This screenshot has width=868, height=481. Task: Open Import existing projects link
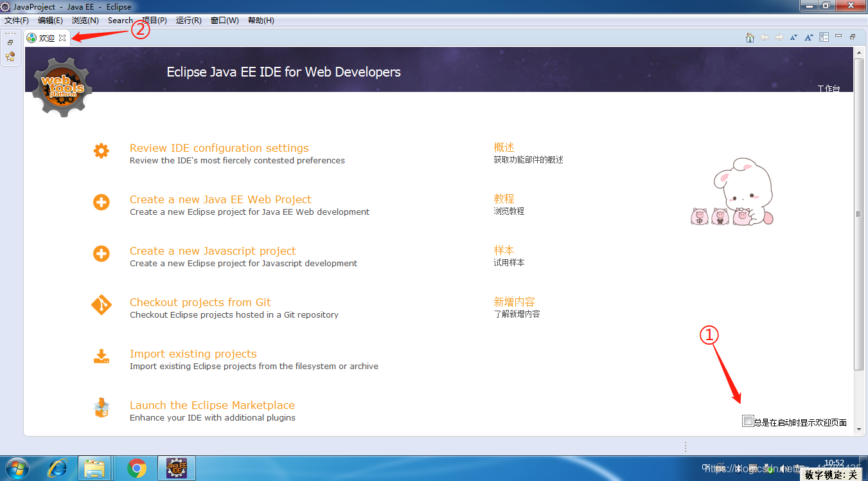(x=193, y=354)
